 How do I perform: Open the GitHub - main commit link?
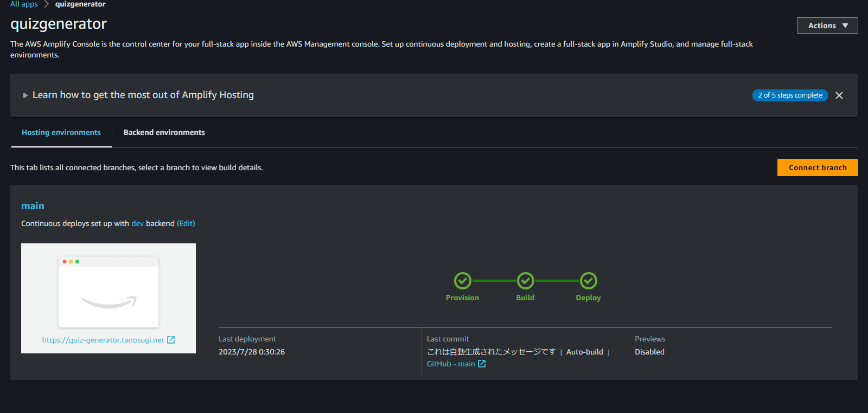click(x=450, y=364)
